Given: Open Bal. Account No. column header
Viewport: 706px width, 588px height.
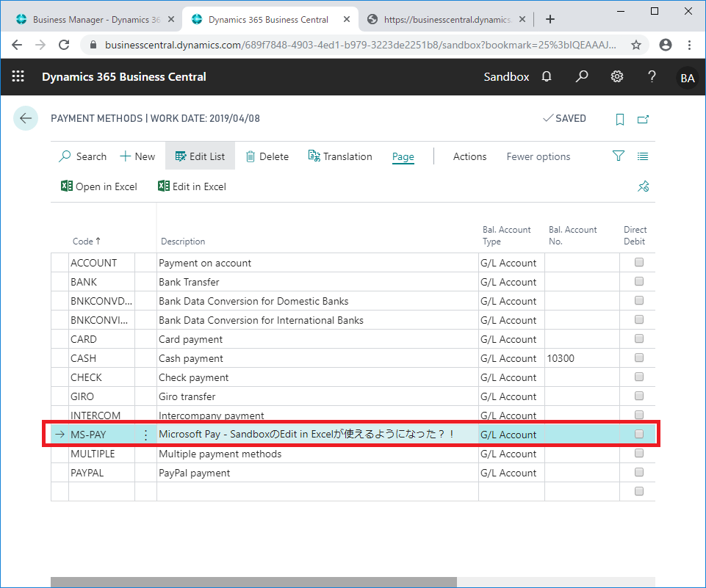Looking at the screenshot, I should (573, 236).
